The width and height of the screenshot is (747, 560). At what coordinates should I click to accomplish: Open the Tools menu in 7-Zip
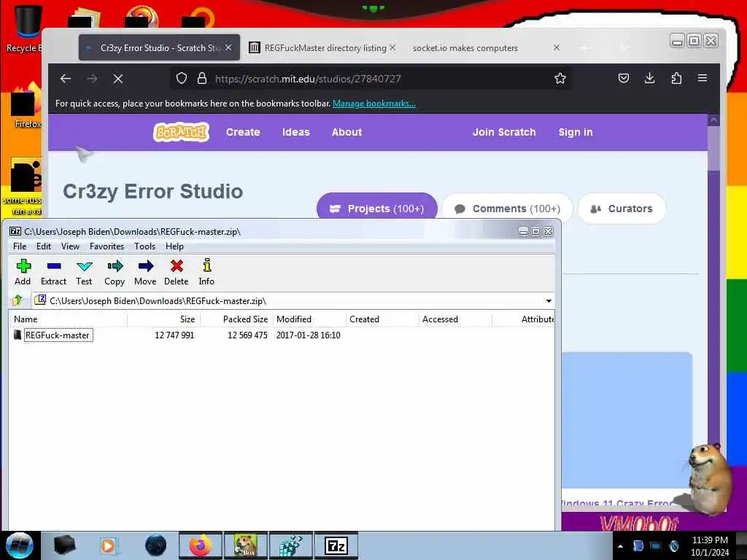tap(145, 246)
